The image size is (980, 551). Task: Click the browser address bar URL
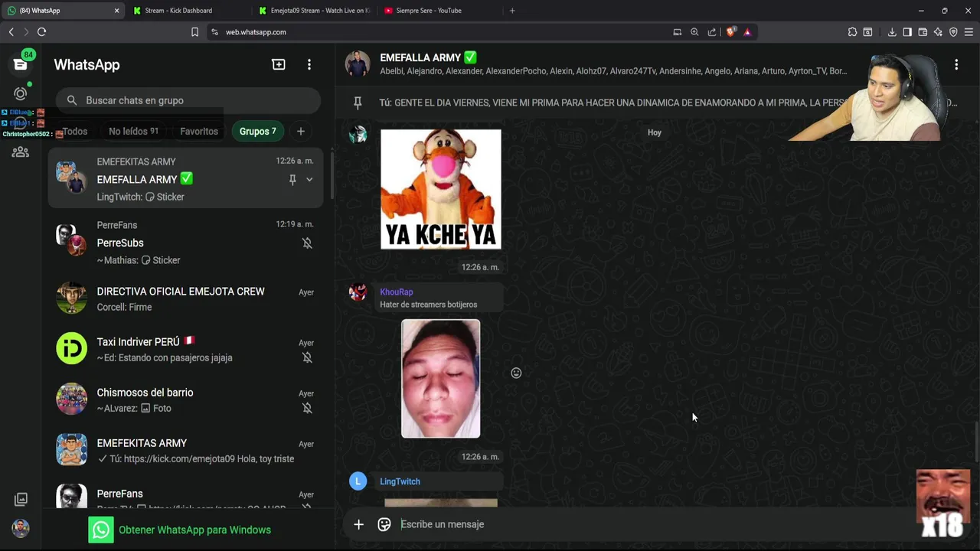coord(256,32)
